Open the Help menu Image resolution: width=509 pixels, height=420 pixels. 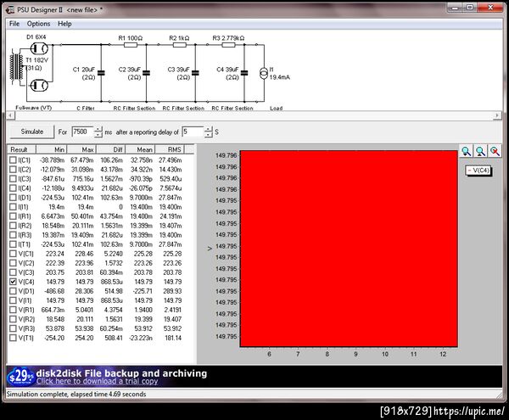[64, 24]
